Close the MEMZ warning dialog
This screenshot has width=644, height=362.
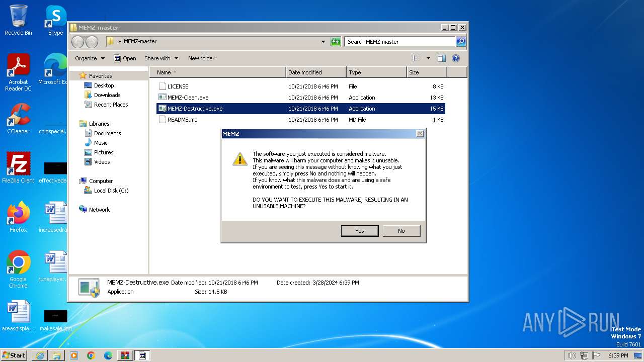[x=420, y=134]
